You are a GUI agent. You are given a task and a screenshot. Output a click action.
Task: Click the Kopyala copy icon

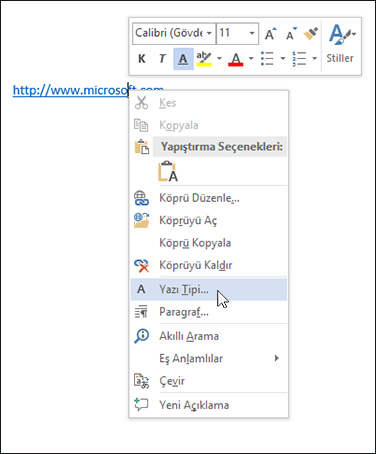[x=141, y=125]
